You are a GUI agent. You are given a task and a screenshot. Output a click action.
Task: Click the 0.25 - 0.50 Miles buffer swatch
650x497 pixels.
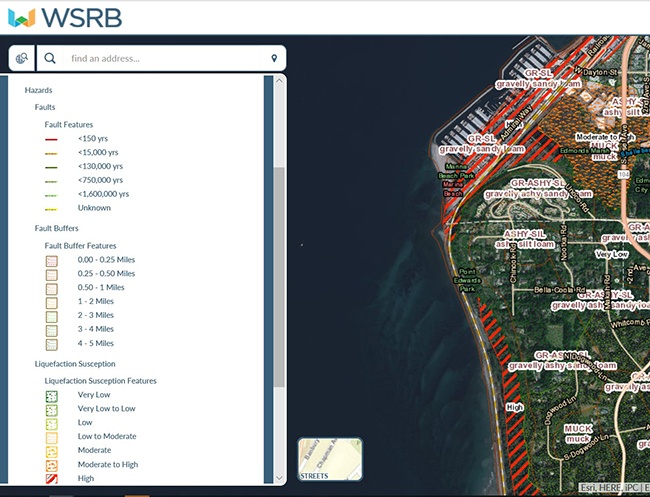52,275
